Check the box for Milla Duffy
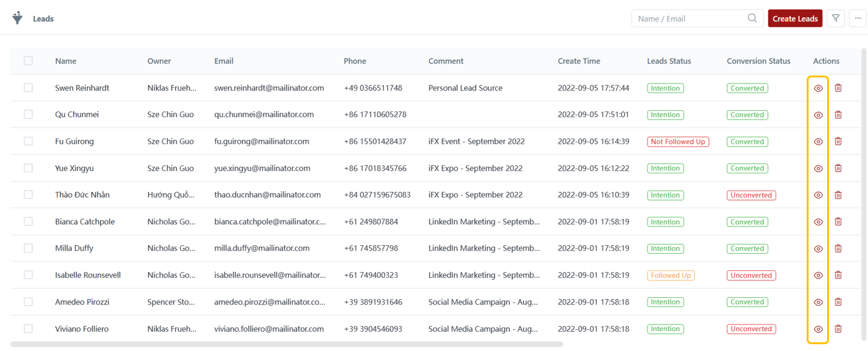This screenshot has height=351, width=868. tap(28, 248)
